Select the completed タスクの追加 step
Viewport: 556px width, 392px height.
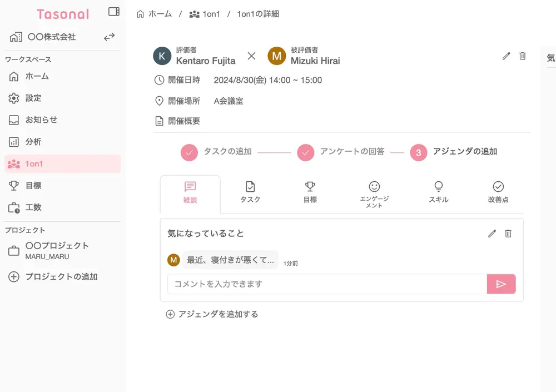[190, 152]
